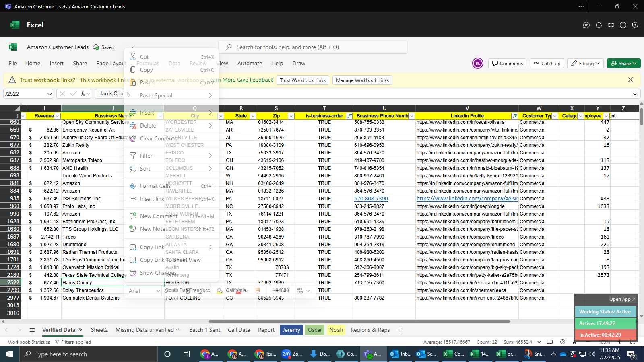The width and height of the screenshot is (644, 362).
Task: Choose New Note in the context menu
Action: click(171, 229)
